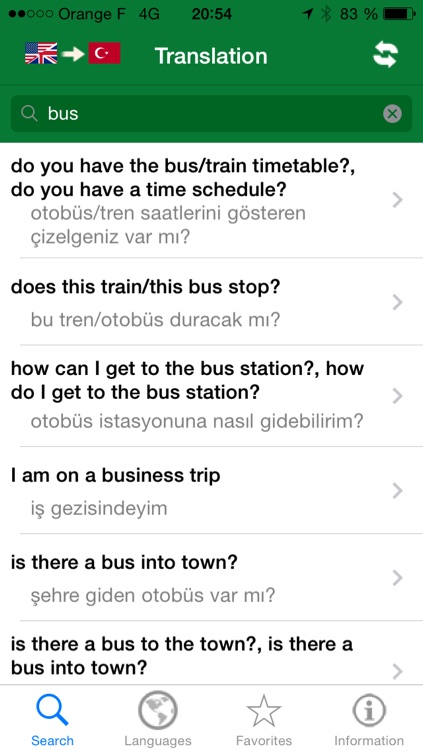
Task: Open the Favorites star tab
Action: point(264,718)
